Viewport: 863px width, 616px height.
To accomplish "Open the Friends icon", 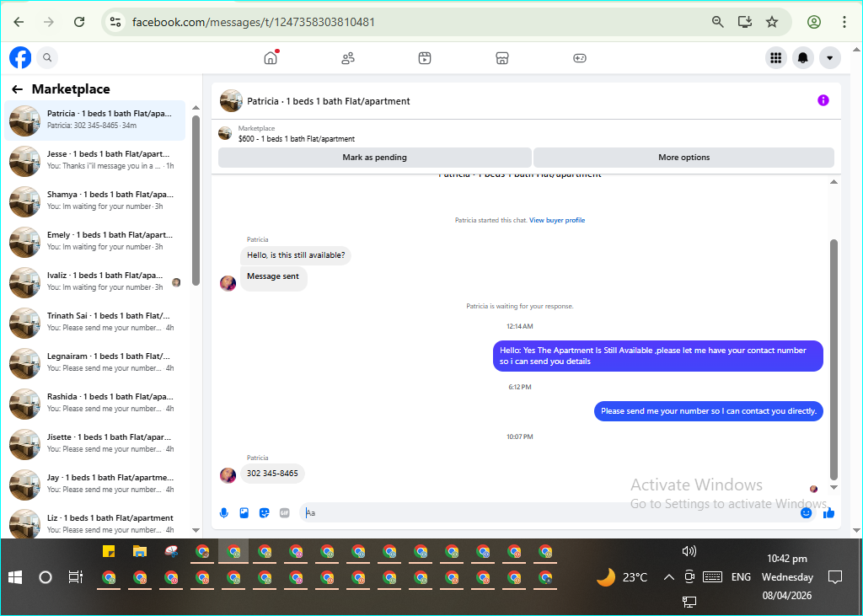I will pos(348,58).
